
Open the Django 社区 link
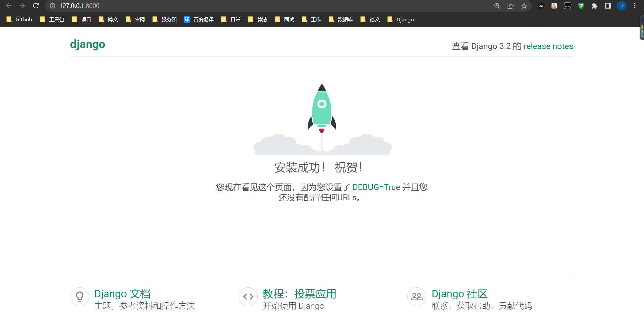[459, 294]
